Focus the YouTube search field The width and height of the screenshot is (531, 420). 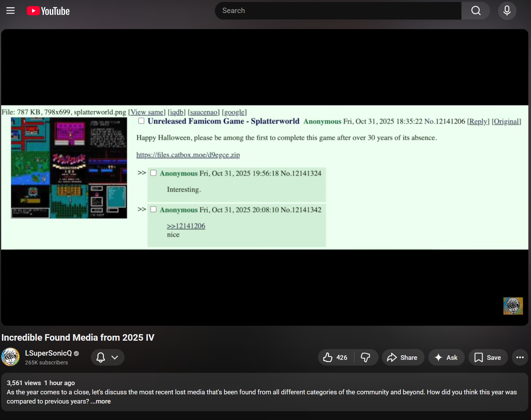point(338,11)
